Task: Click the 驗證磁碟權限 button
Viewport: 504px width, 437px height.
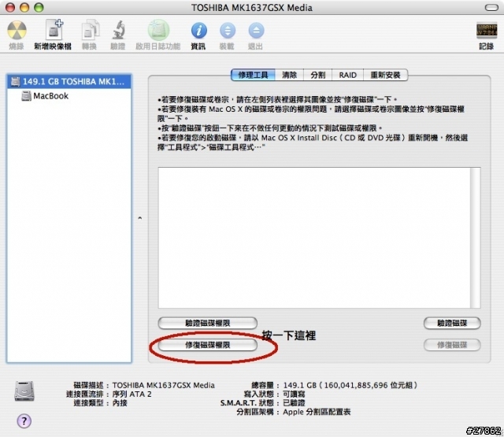Action: (x=208, y=323)
